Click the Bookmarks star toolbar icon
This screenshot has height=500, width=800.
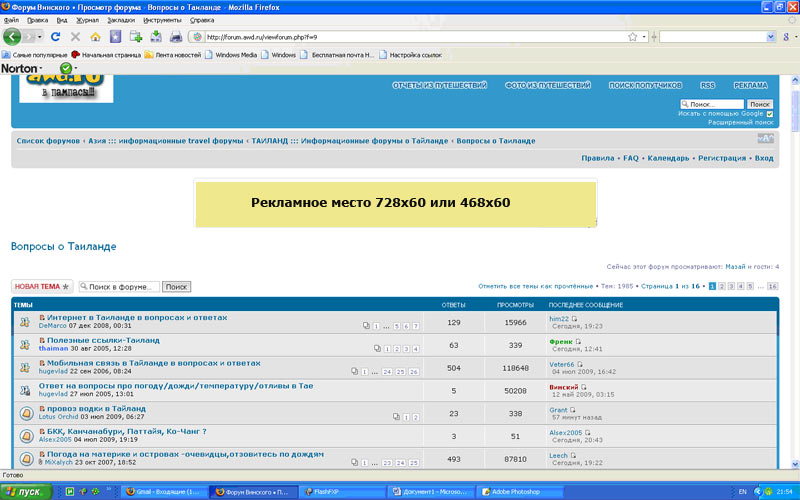click(x=115, y=37)
